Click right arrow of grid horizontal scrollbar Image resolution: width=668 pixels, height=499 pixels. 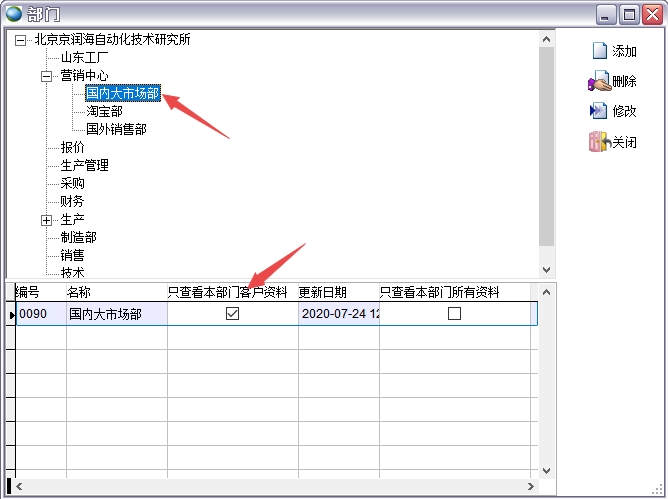coord(531,487)
